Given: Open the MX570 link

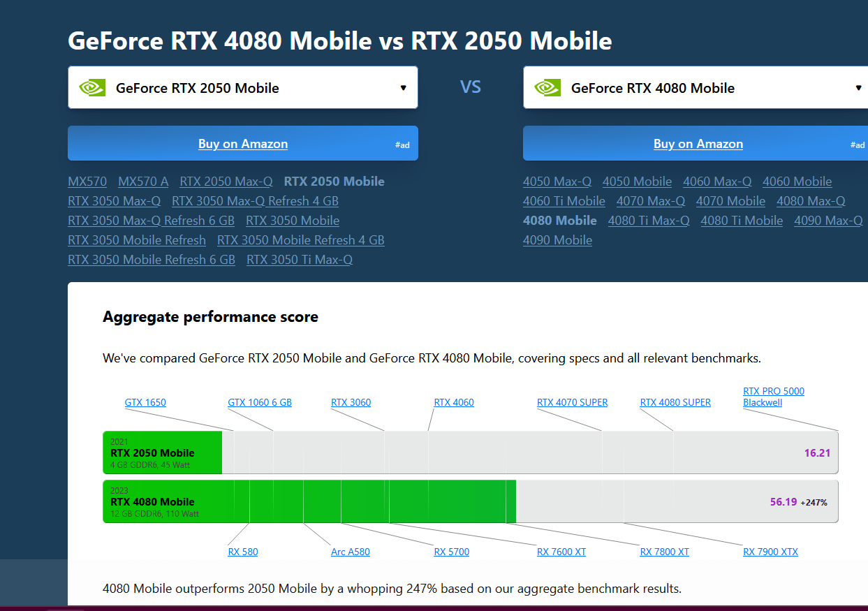Looking at the screenshot, I should pyautogui.click(x=87, y=182).
